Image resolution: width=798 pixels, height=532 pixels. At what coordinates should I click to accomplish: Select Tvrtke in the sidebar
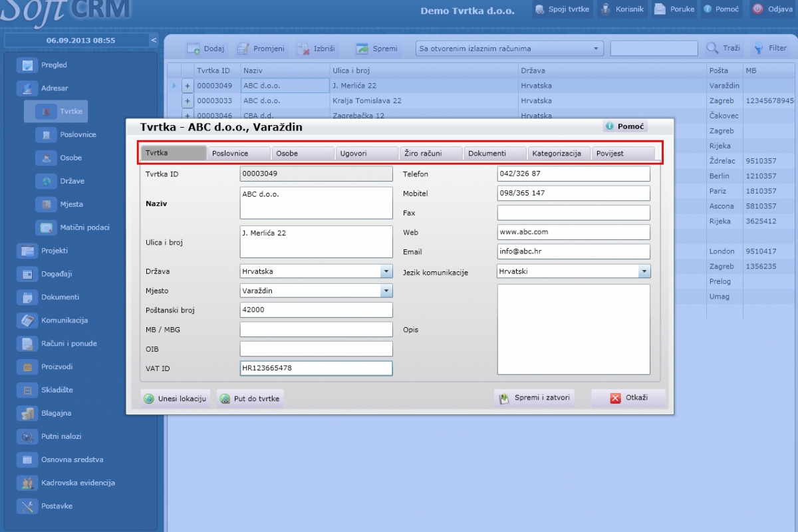click(56, 111)
